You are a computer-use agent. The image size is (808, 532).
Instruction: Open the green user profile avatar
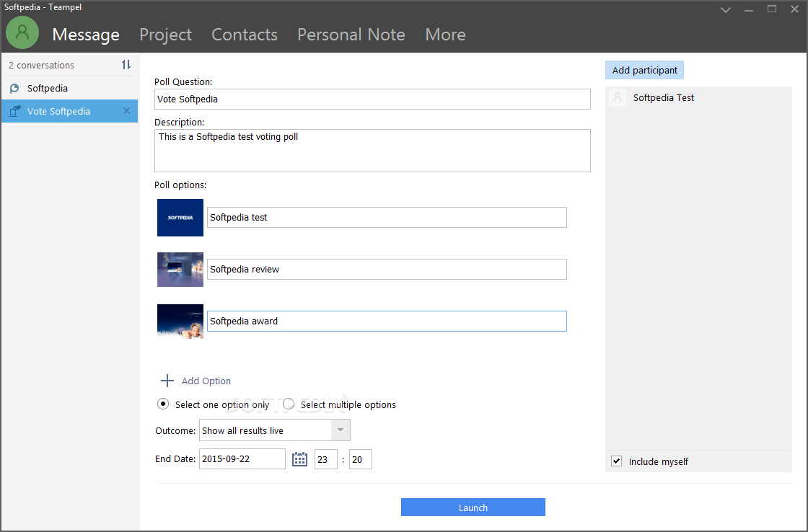click(22, 32)
